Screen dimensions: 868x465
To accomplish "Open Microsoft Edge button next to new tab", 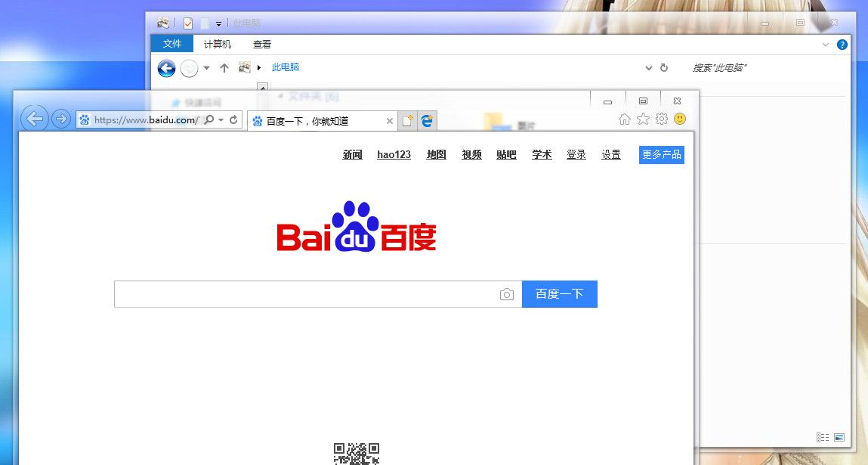I will click(427, 121).
